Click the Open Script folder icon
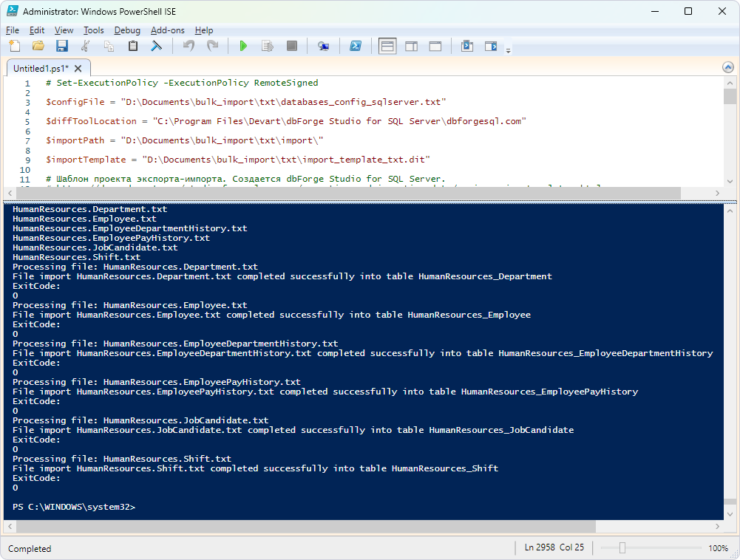 coord(38,46)
